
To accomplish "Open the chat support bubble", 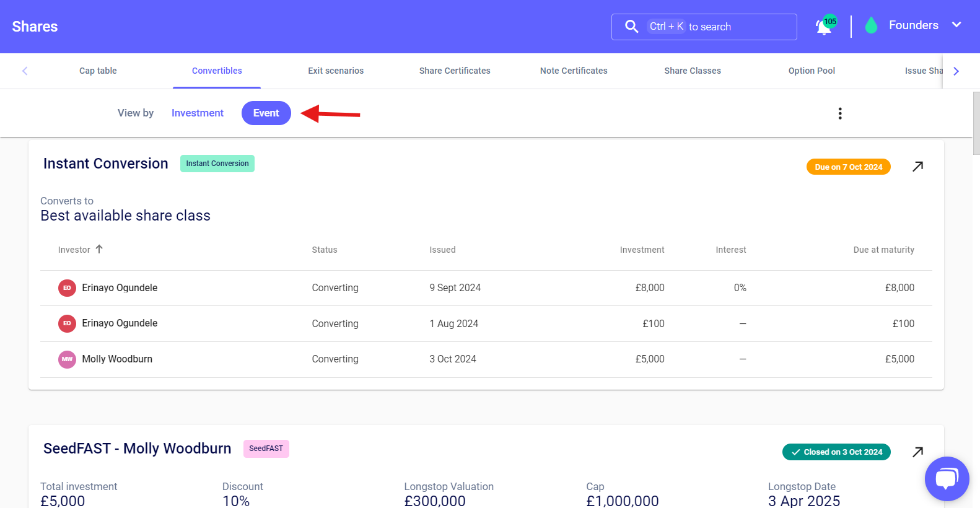I will pyautogui.click(x=947, y=479).
